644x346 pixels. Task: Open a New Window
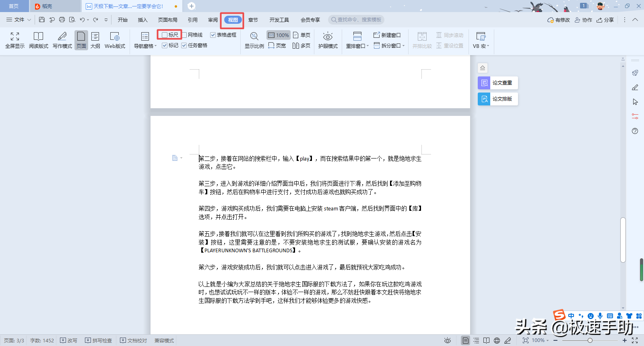387,35
